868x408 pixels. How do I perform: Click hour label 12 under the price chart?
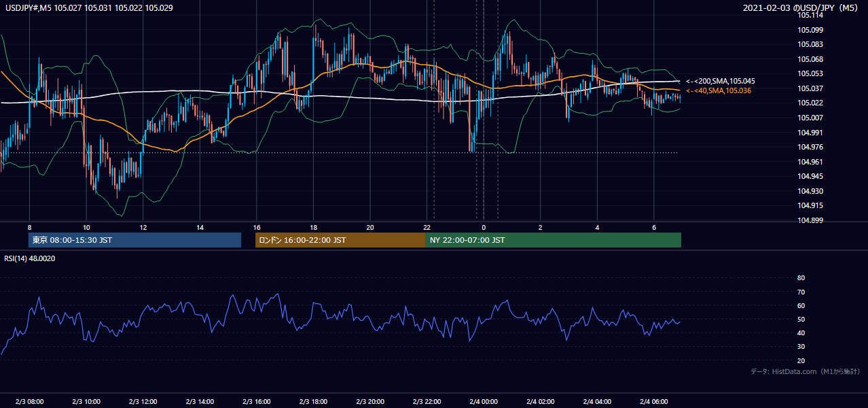[x=143, y=227]
